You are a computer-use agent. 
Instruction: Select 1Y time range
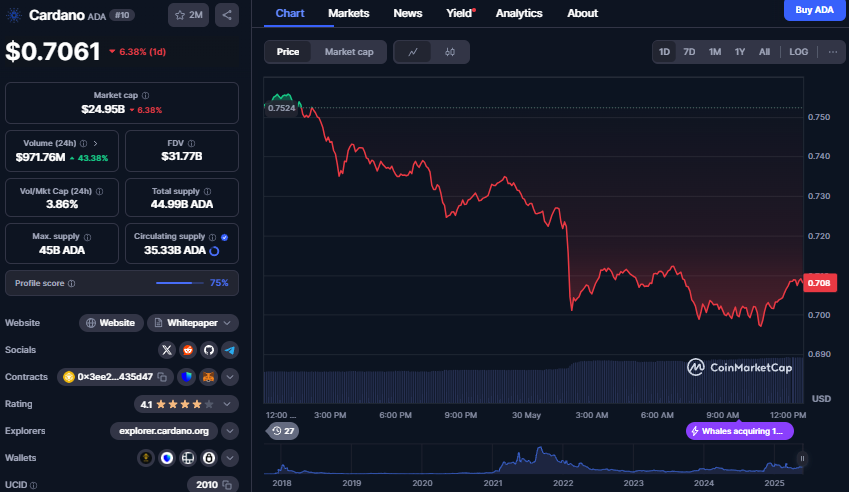click(x=740, y=52)
